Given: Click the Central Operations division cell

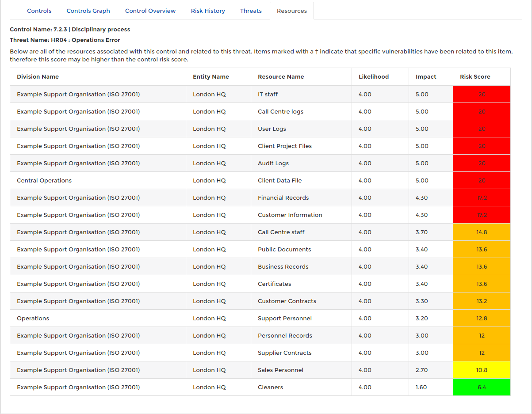Looking at the screenshot, I should [x=44, y=181].
